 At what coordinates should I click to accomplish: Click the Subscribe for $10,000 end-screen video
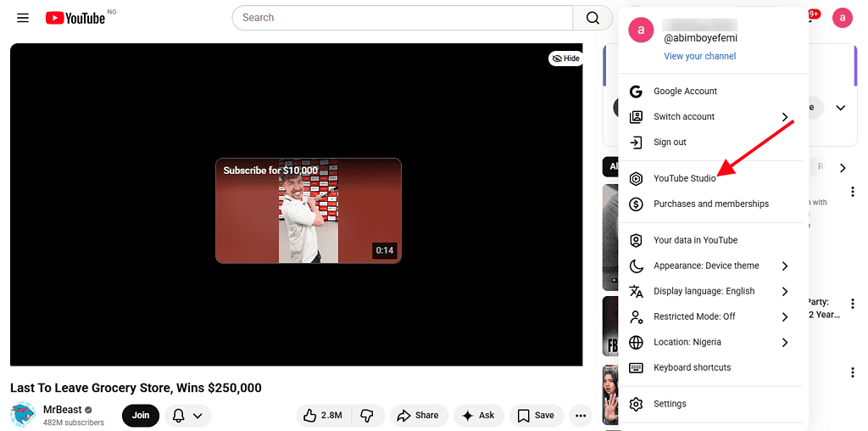(309, 210)
